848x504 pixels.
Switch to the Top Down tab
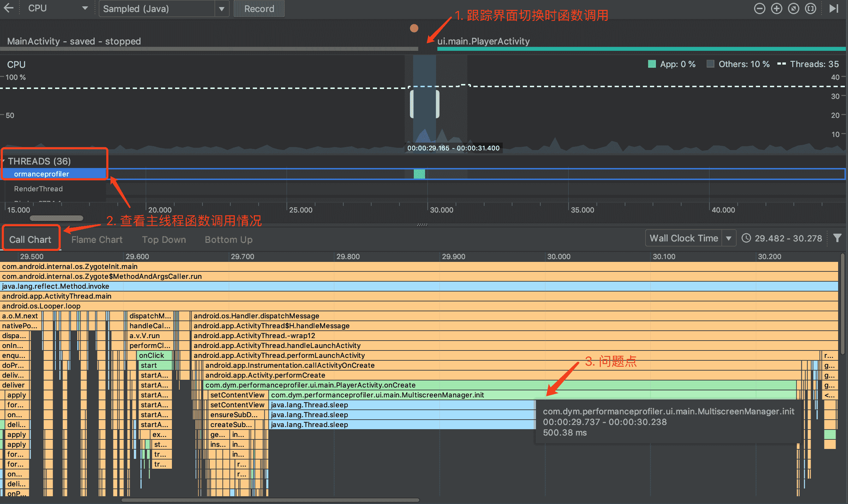[x=163, y=240]
